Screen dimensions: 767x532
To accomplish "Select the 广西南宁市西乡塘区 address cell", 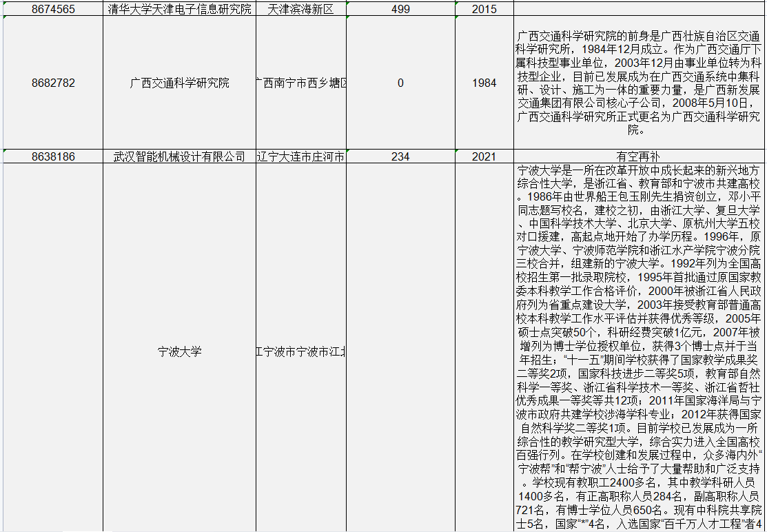I will [300, 83].
